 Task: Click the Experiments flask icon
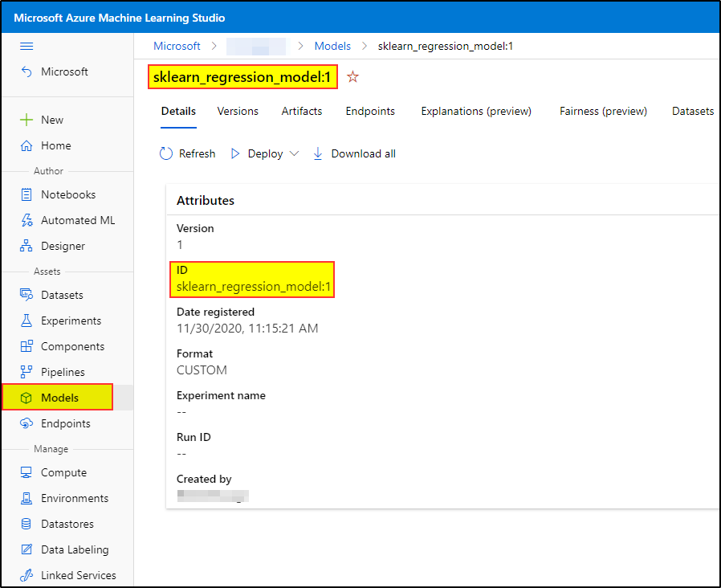coord(26,321)
